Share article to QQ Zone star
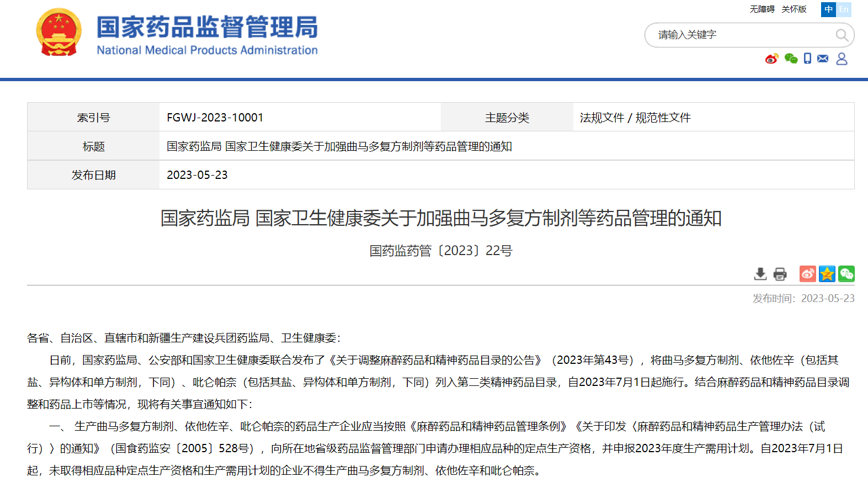Image resolution: width=868 pixels, height=482 pixels. point(827,274)
